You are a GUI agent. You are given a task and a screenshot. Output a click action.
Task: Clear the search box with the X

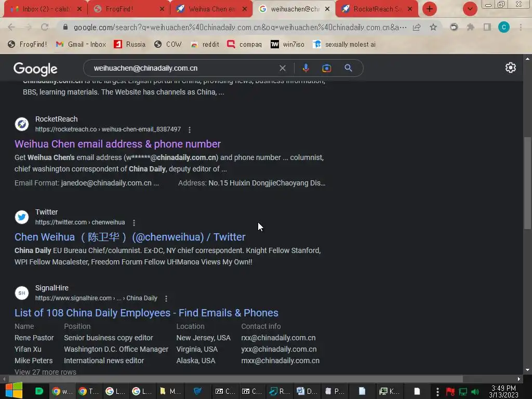(x=282, y=68)
